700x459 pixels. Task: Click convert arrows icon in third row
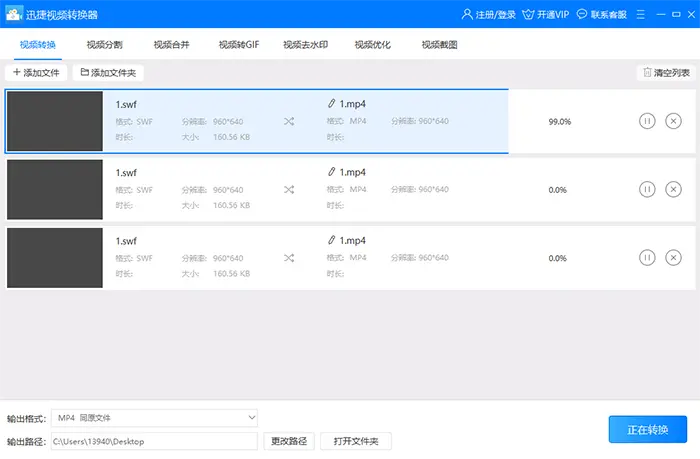pyautogui.click(x=289, y=258)
